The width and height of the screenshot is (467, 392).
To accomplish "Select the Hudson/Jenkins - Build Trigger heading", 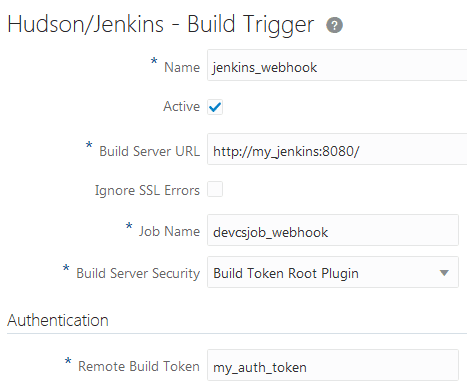I will tap(161, 25).
